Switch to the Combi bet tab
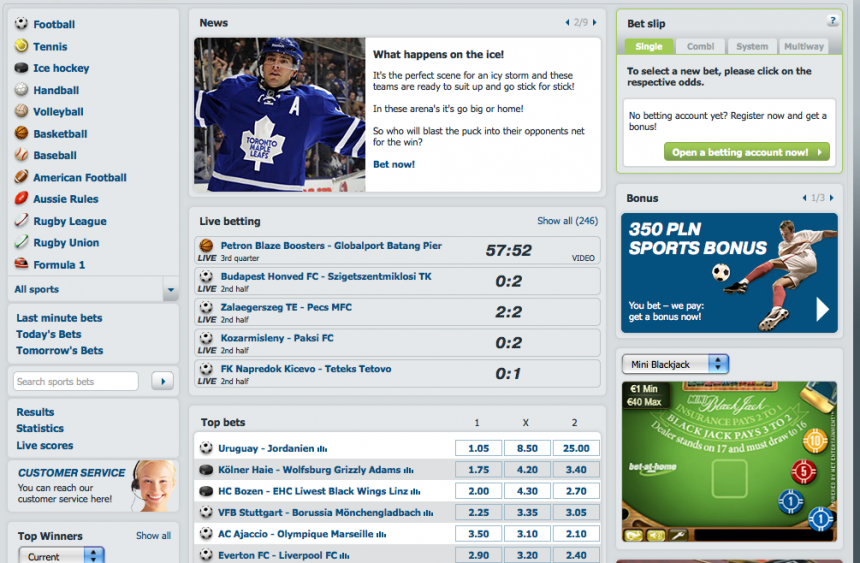 (x=700, y=47)
